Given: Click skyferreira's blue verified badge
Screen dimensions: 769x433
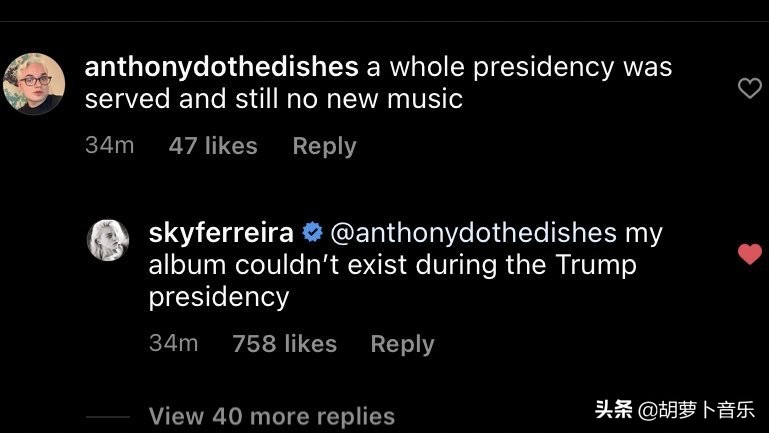Looking at the screenshot, I should (x=311, y=233).
